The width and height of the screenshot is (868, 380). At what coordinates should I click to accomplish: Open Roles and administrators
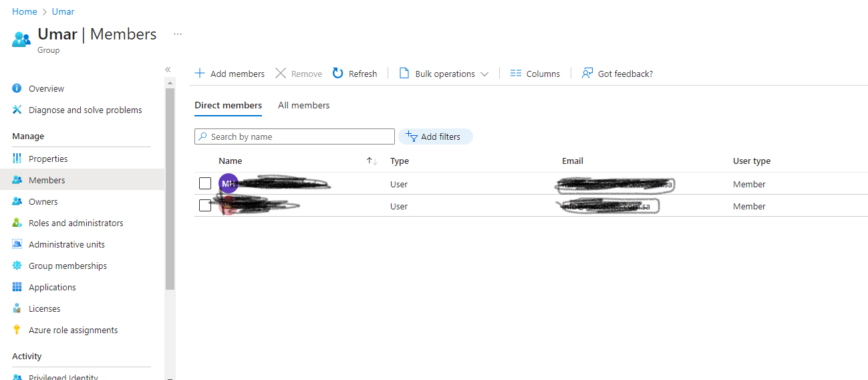[76, 223]
